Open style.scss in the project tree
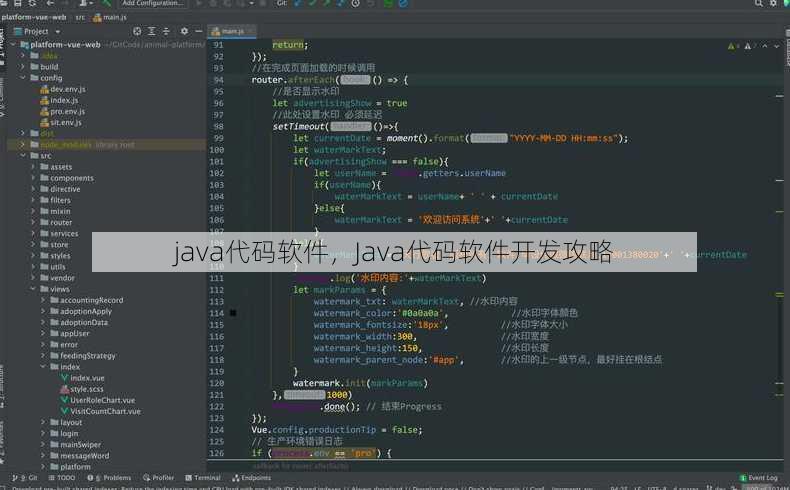The image size is (790, 490). pyautogui.click(x=82, y=389)
